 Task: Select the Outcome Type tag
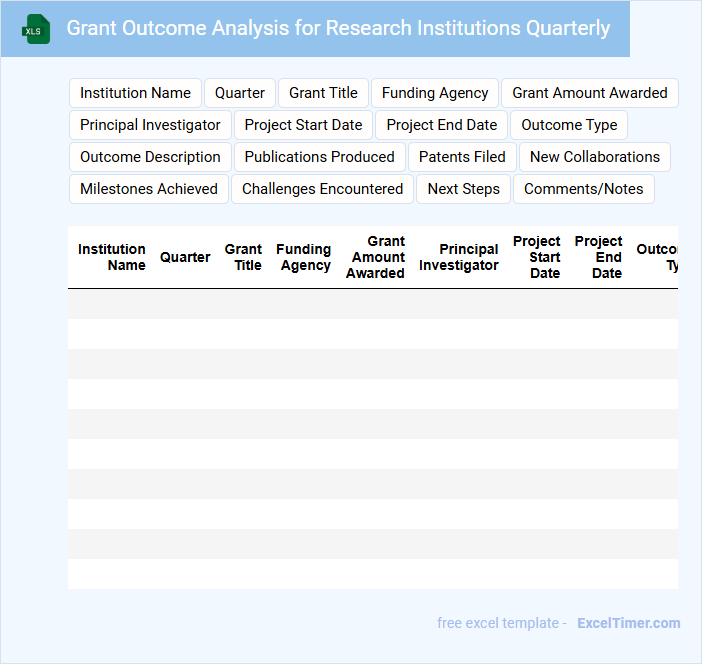[x=569, y=125]
